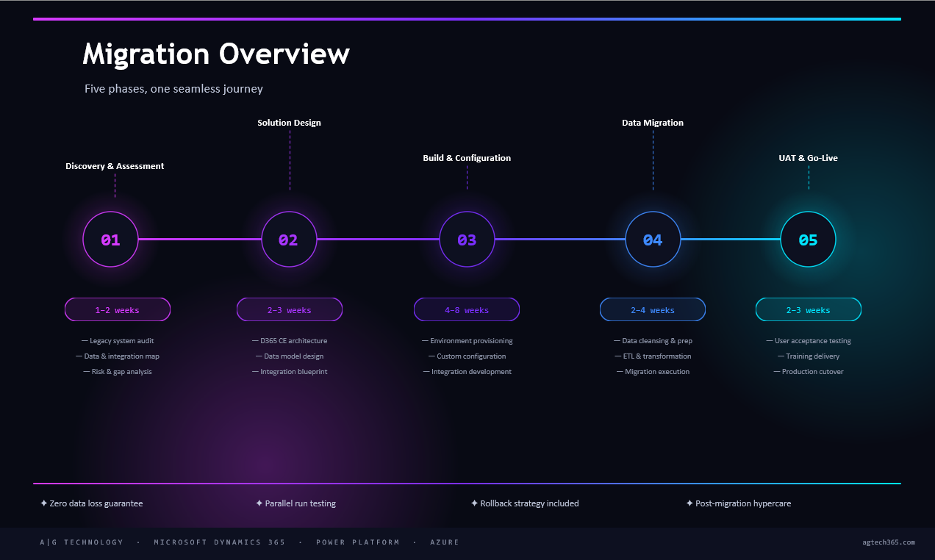Click the cyan phase 05 circle
The width and height of the screenshot is (935, 560).
pyautogui.click(x=808, y=240)
